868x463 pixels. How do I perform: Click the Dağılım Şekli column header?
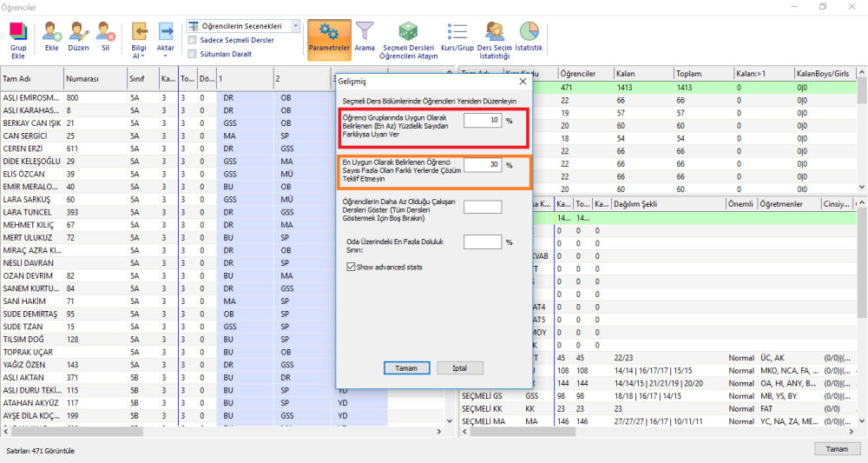pyautogui.click(x=668, y=204)
